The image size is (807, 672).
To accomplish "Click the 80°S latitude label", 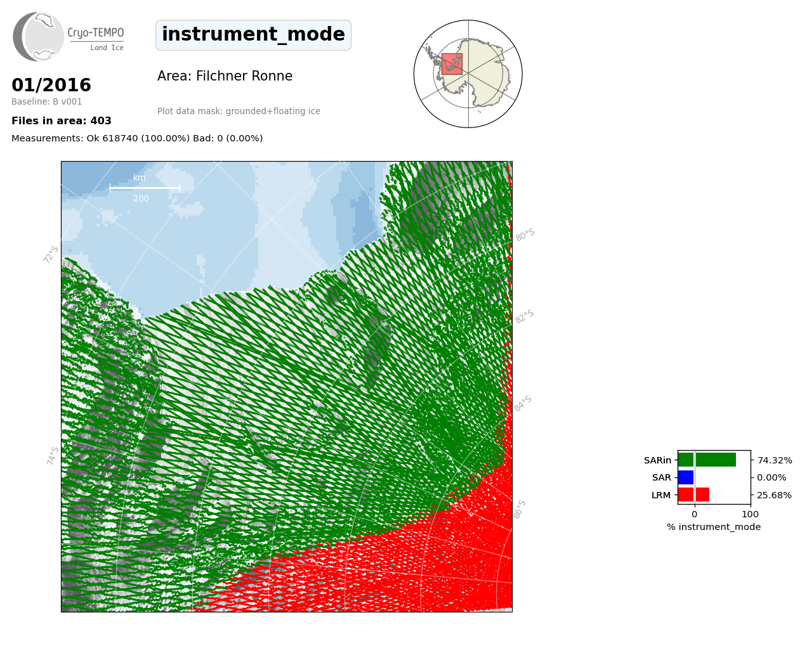I will pyautogui.click(x=525, y=235).
